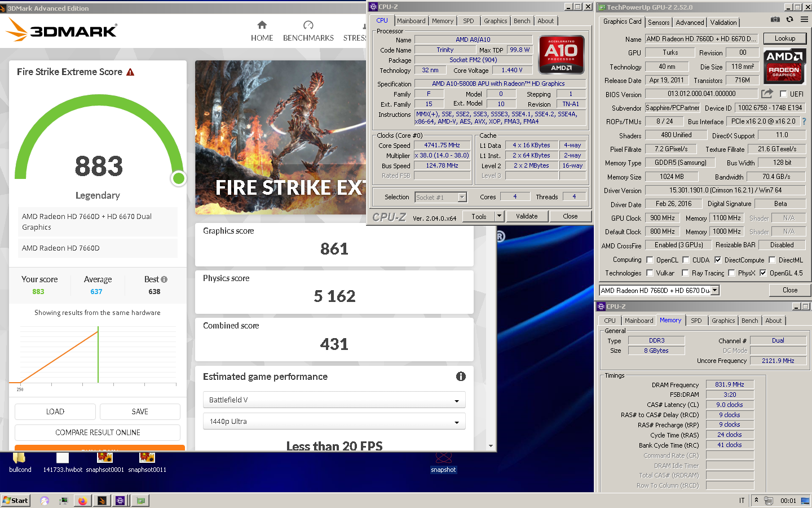Toggle the Vulkan checkbox

[x=650, y=273]
